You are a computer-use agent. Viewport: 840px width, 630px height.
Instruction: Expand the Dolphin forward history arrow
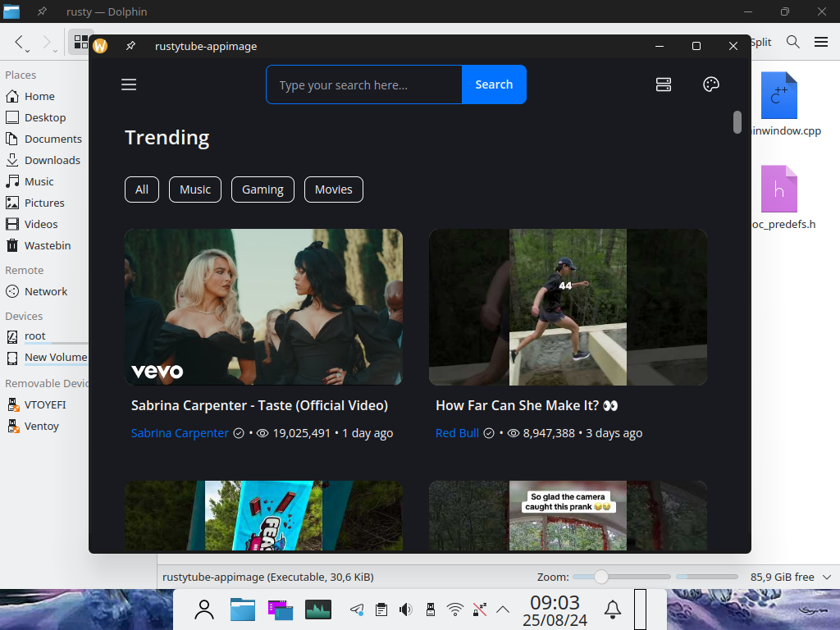click(x=55, y=51)
